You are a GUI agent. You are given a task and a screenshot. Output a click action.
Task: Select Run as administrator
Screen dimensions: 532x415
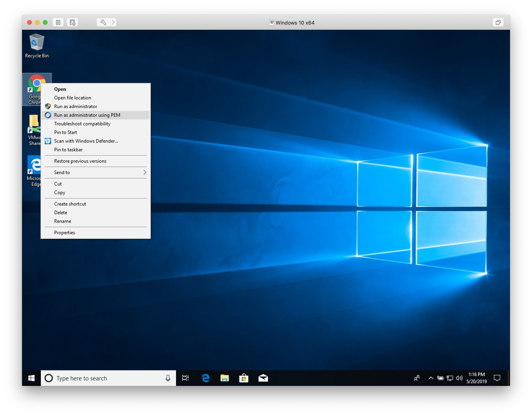[x=95, y=107]
